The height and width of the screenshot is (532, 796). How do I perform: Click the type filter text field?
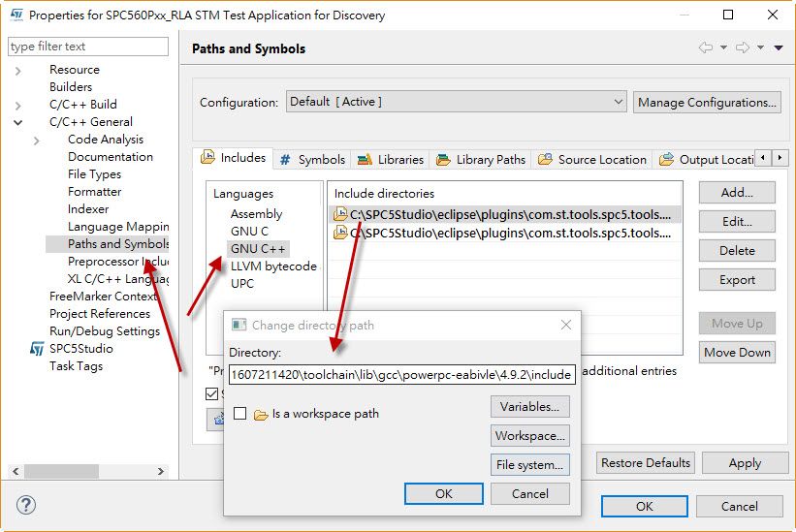click(x=88, y=47)
